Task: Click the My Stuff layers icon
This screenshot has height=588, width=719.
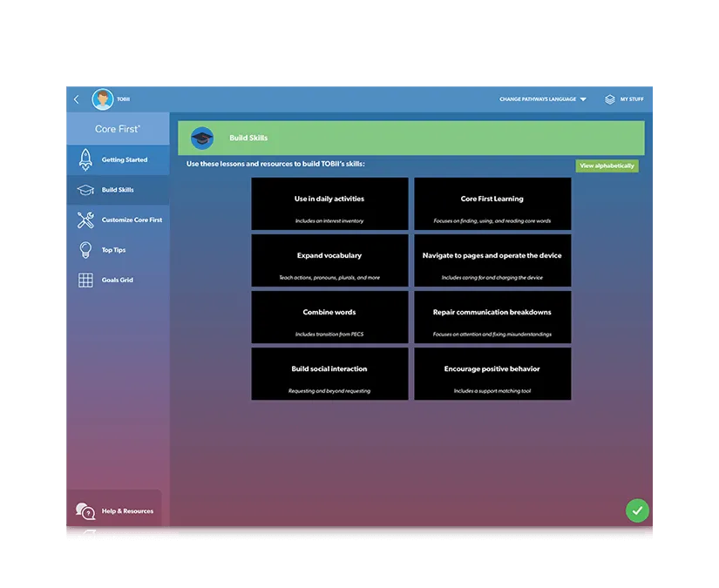Action: 609,99
